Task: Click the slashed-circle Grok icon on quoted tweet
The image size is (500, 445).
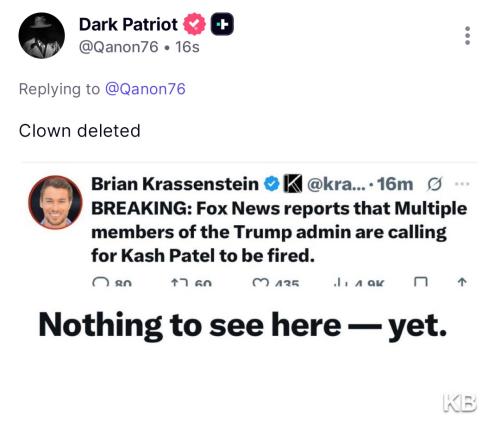Action: coord(434,184)
